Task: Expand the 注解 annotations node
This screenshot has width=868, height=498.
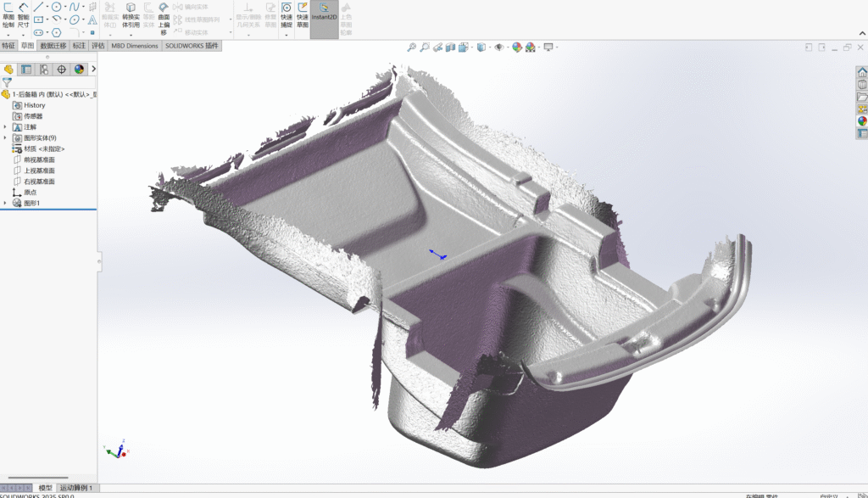Action: click(x=5, y=126)
